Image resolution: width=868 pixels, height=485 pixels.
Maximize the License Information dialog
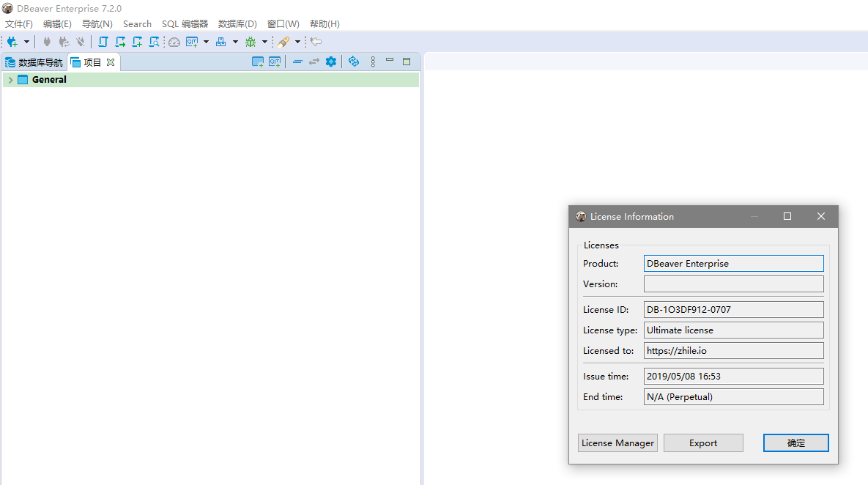pyautogui.click(x=787, y=216)
